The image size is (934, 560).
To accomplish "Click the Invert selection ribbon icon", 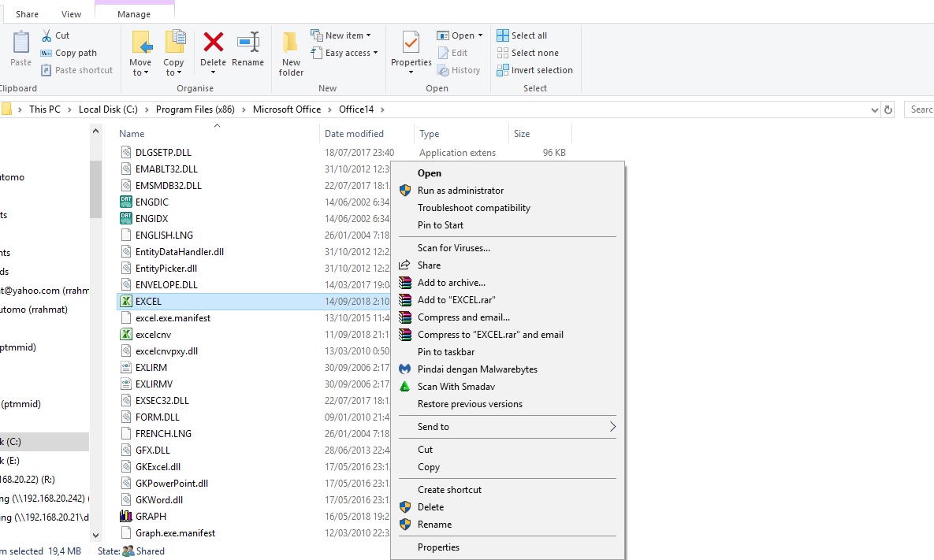I will pyautogui.click(x=503, y=70).
